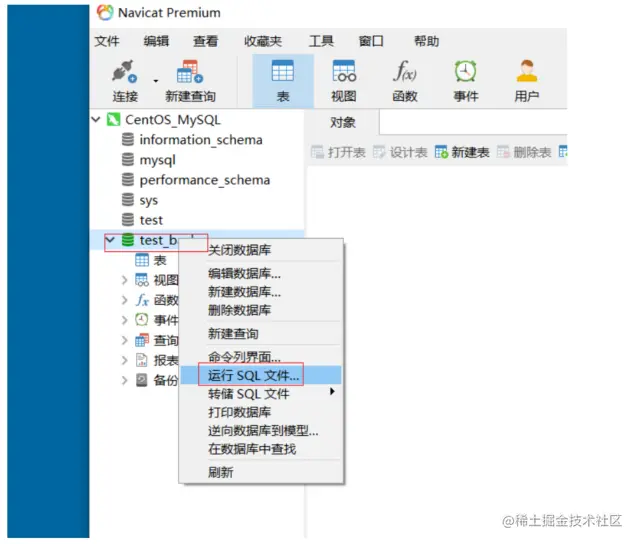638x544 pixels.
Task: Open the 帮助 menu
Action: coord(427,41)
